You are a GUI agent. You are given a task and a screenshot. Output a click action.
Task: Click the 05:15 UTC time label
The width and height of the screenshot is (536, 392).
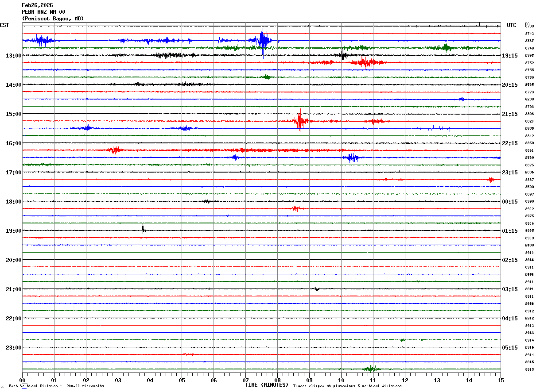pos(510,348)
